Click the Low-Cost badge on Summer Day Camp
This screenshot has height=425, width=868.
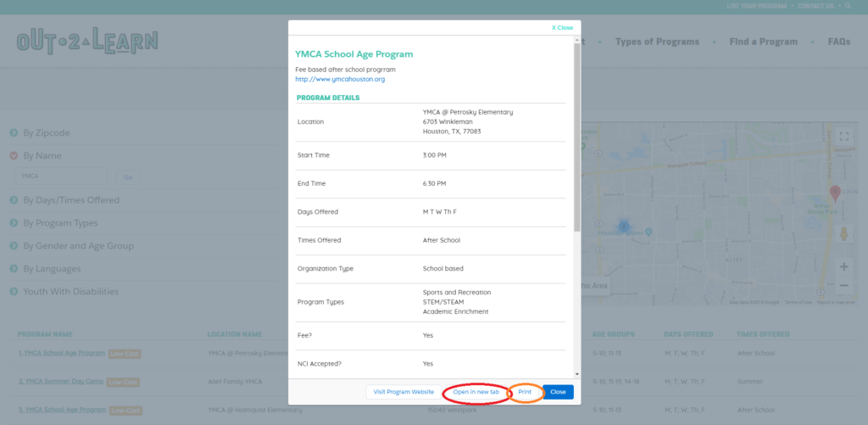coord(123,383)
